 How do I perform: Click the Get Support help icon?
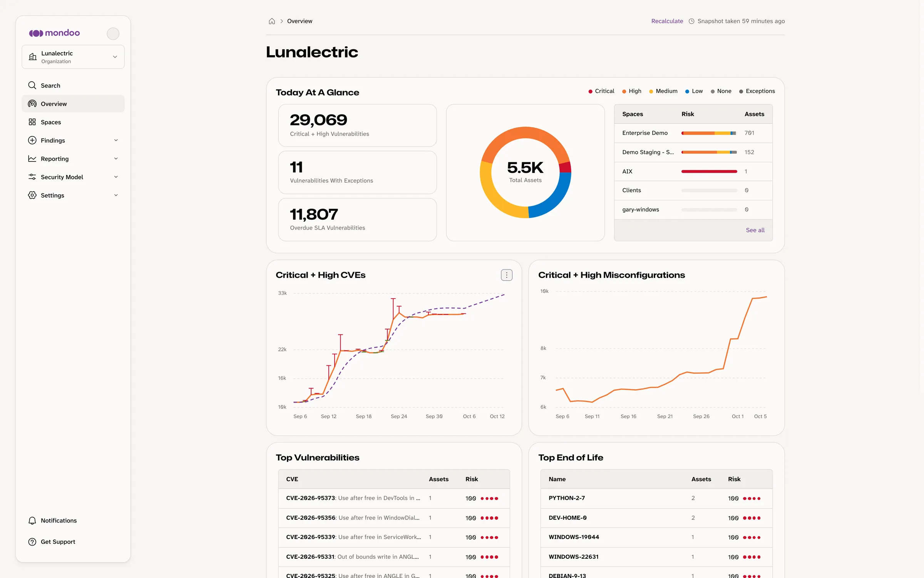[x=32, y=542]
